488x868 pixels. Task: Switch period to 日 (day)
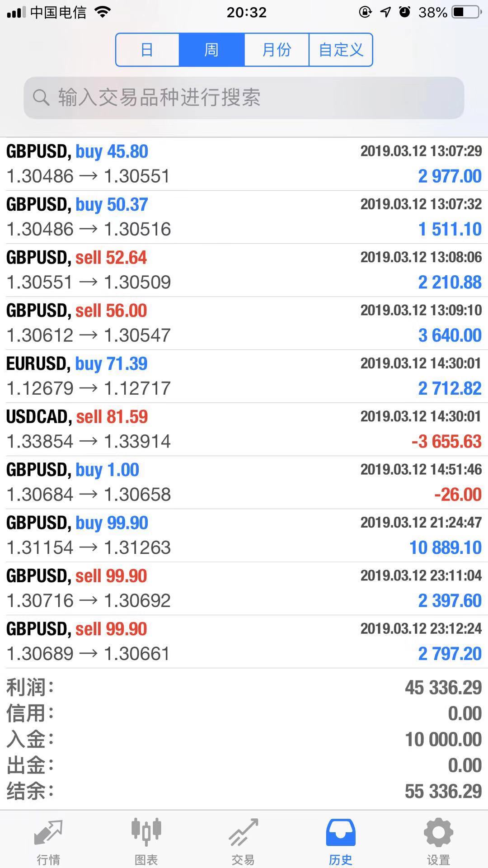coord(147,50)
